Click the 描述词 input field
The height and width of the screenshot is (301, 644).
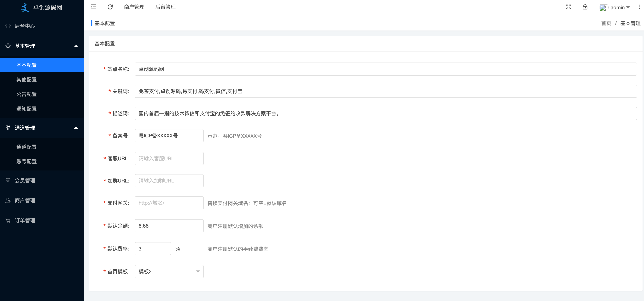(385, 113)
